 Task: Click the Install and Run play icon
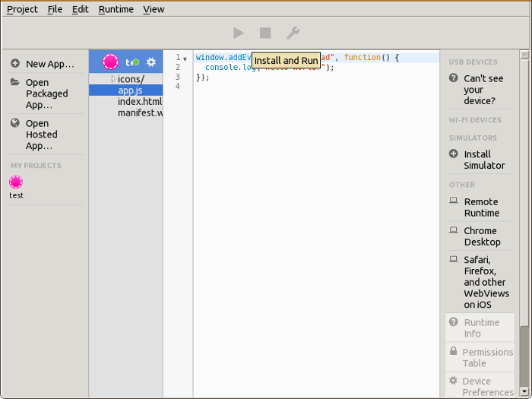point(239,33)
